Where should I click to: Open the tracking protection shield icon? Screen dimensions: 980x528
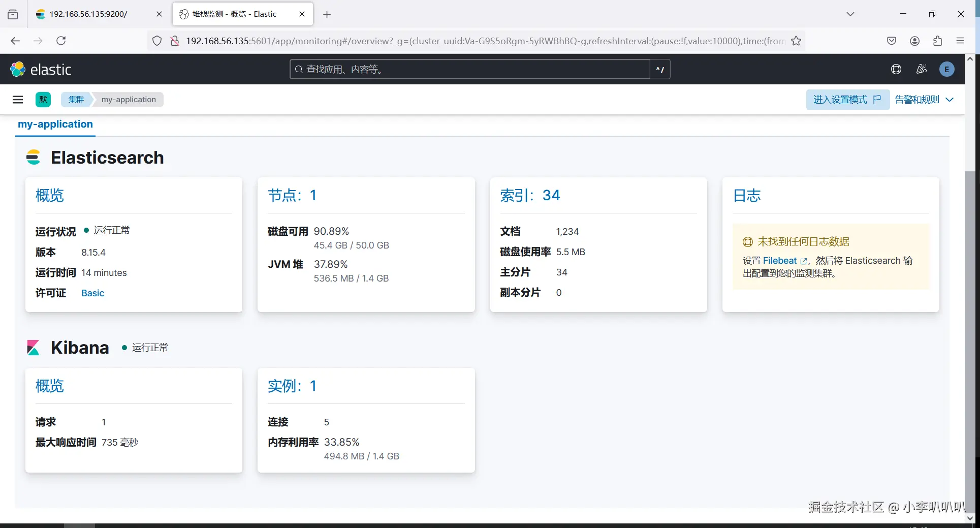(x=157, y=41)
